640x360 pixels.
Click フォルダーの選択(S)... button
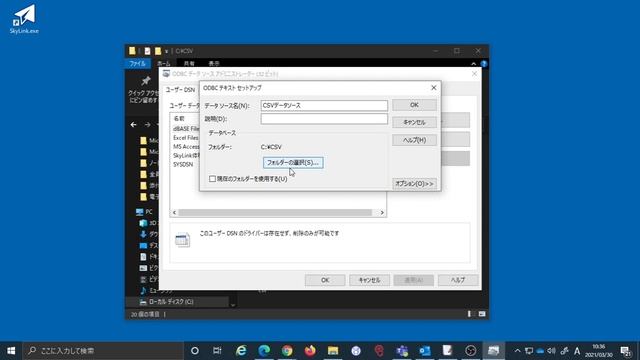293,162
